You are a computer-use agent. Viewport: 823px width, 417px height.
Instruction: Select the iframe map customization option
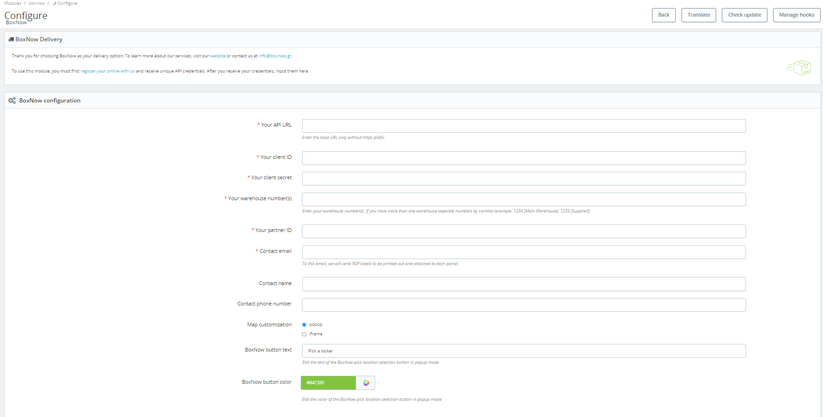click(304, 334)
